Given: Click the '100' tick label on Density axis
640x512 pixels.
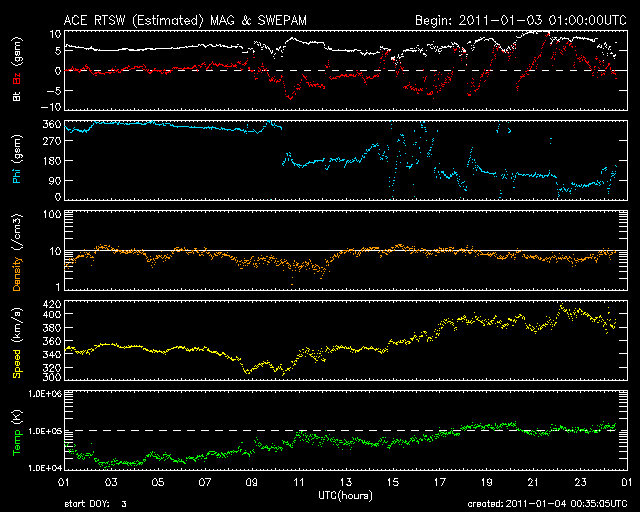Looking at the screenshot, I should (52, 215).
